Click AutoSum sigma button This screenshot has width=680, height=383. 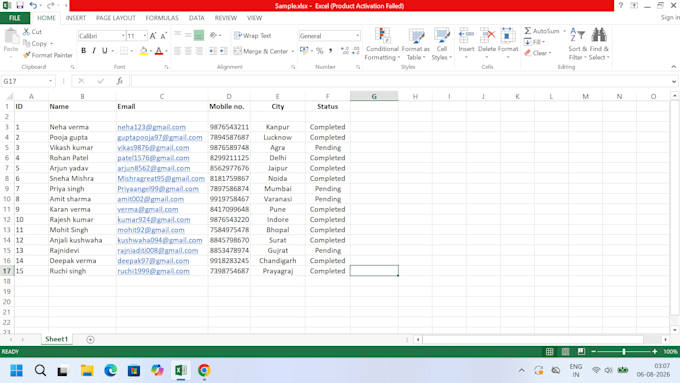coord(541,31)
